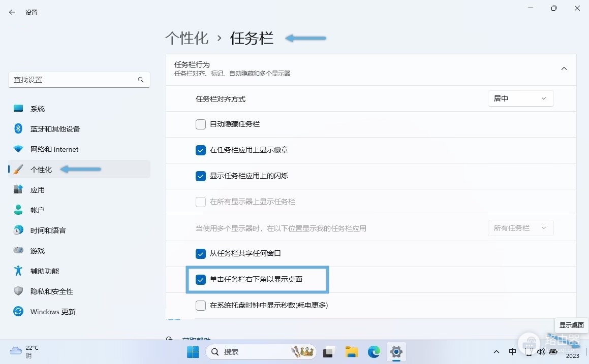Click the gamepad icon beside 游戏
This screenshot has width=589, height=364.
coord(18,250)
